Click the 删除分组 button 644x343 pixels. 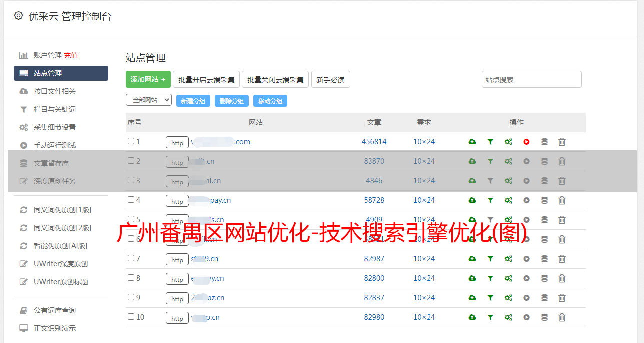click(x=232, y=101)
